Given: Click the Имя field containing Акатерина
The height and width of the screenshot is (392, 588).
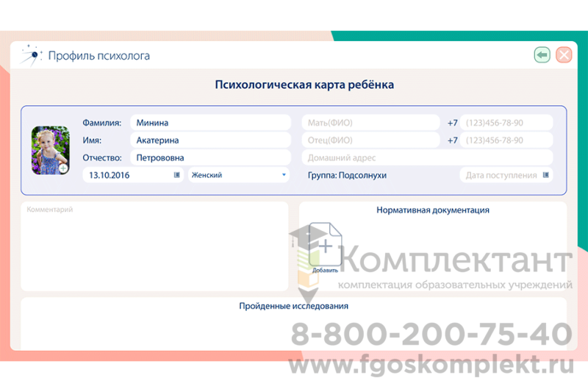Looking at the screenshot, I should [x=209, y=140].
